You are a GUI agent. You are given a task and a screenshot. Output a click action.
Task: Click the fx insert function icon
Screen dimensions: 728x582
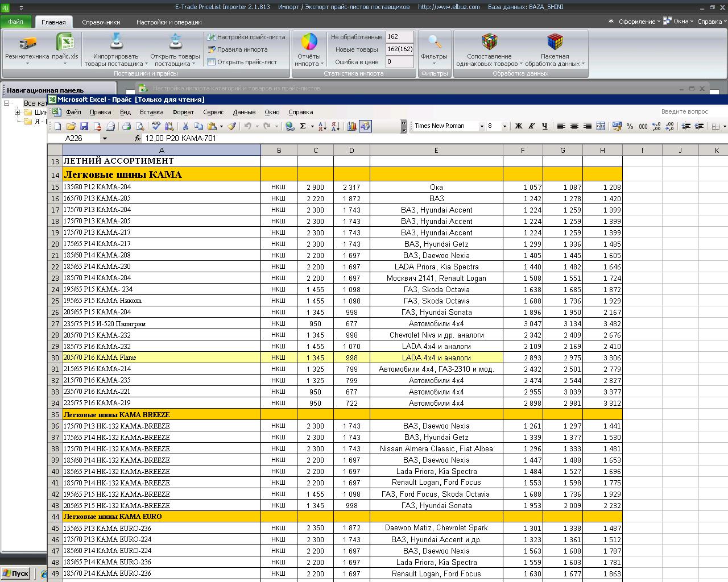point(138,138)
